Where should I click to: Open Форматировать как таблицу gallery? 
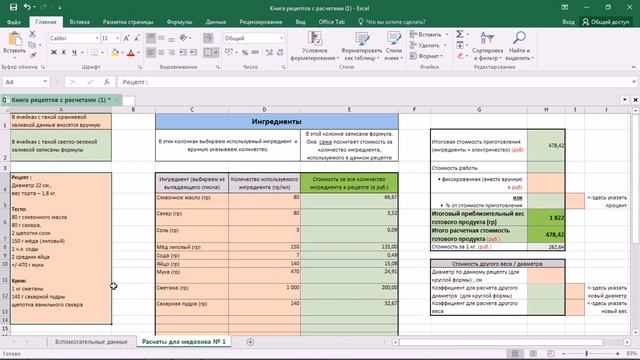(x=362, y=46)
